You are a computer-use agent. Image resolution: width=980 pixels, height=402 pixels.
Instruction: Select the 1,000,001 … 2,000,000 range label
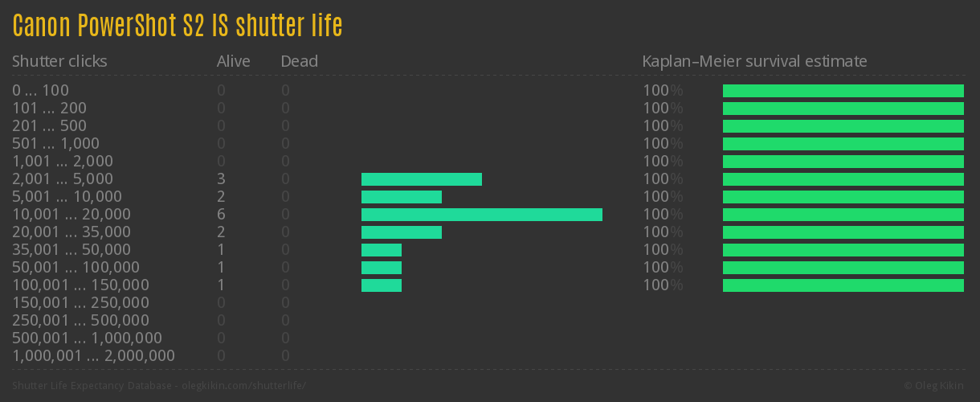(93, 356)
